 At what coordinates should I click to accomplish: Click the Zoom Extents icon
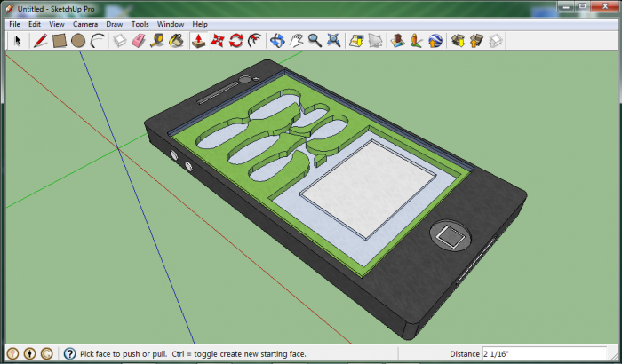click(x=333, y=41)
